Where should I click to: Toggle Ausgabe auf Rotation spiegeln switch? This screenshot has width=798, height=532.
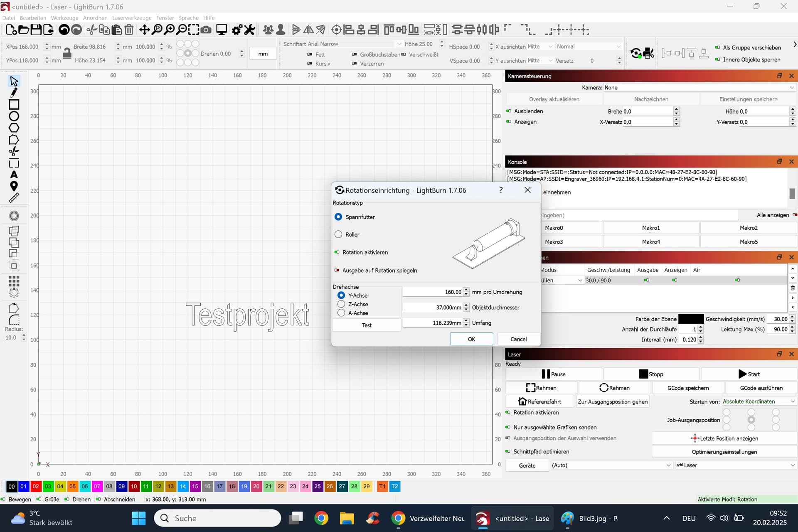click(337, 270)
